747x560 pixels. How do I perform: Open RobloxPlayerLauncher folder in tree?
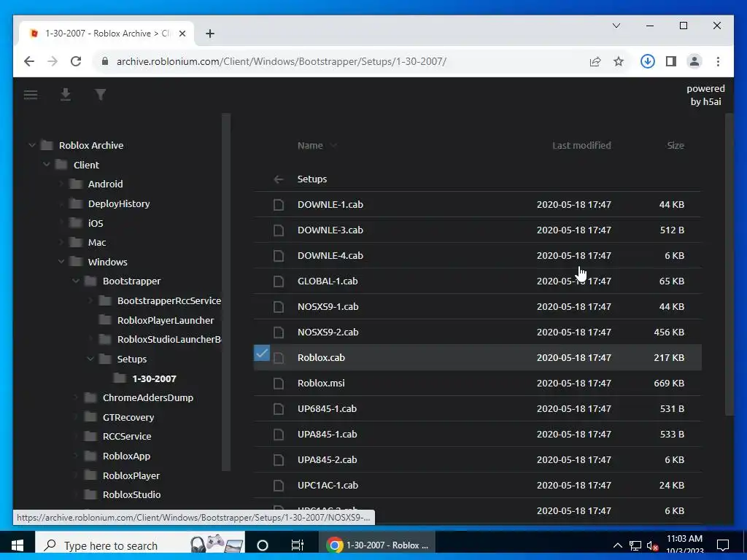(x=166, y=321)
